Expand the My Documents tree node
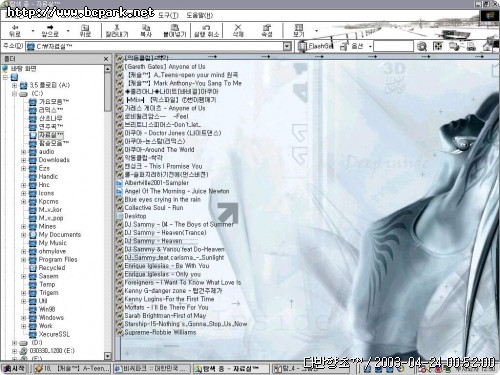Viewport: 500px width, 375px height. [24, 235]
